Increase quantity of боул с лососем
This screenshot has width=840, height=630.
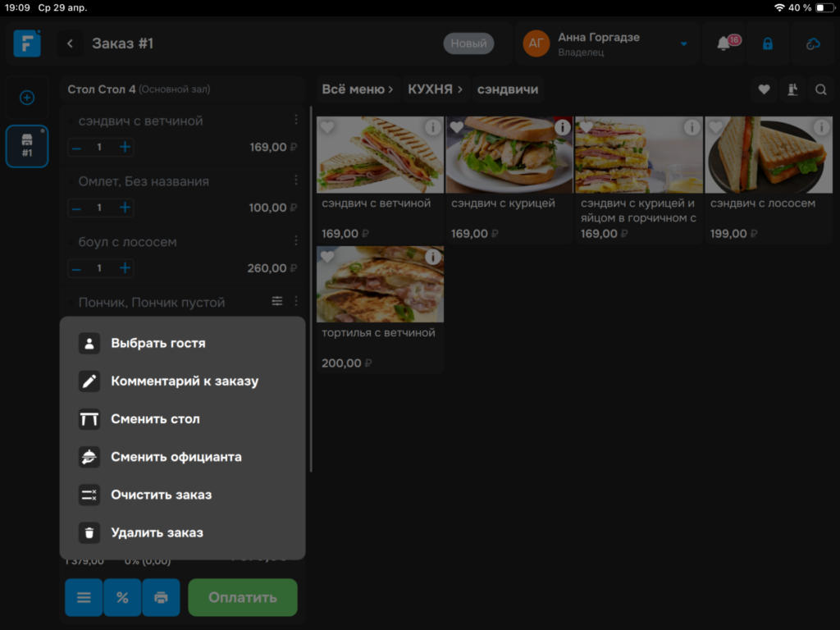[x=125, y=268]
